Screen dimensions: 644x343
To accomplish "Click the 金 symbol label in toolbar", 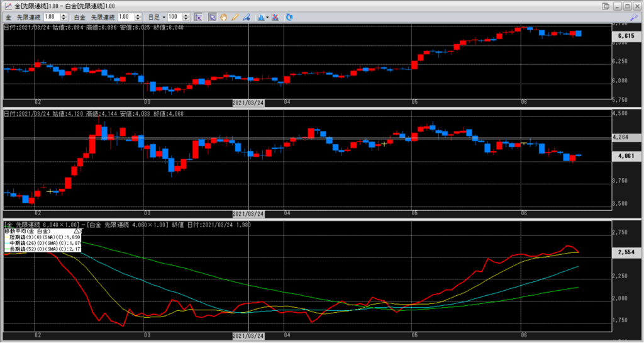I will pos(8,17).
